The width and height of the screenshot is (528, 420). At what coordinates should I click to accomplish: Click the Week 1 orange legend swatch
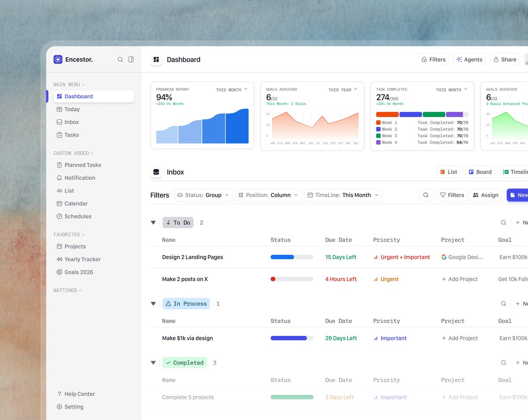click(378, 123)
